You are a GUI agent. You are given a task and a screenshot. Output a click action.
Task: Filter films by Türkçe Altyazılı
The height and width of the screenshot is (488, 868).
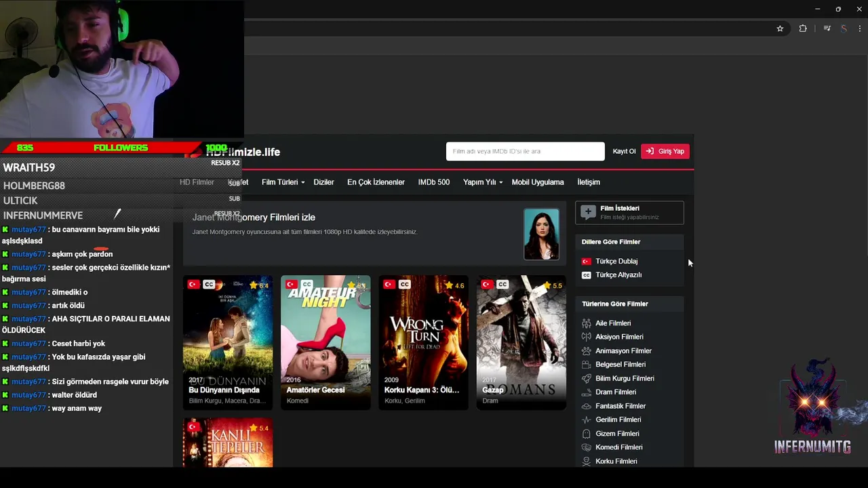tap(618, 275)
